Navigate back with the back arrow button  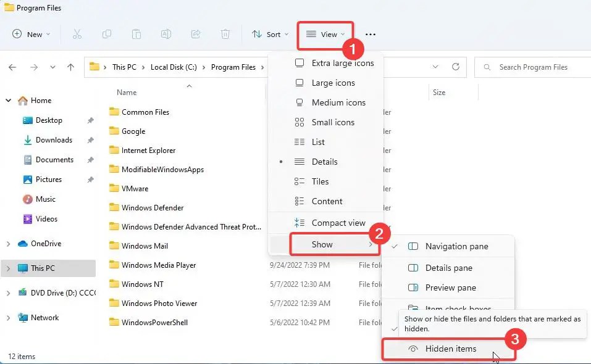(x=12, y=67)
